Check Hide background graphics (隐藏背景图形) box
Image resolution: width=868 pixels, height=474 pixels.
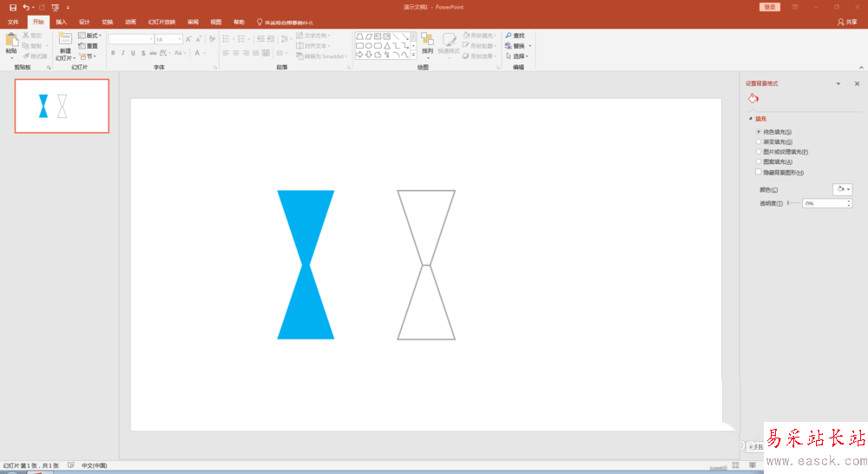coord(759,172)
